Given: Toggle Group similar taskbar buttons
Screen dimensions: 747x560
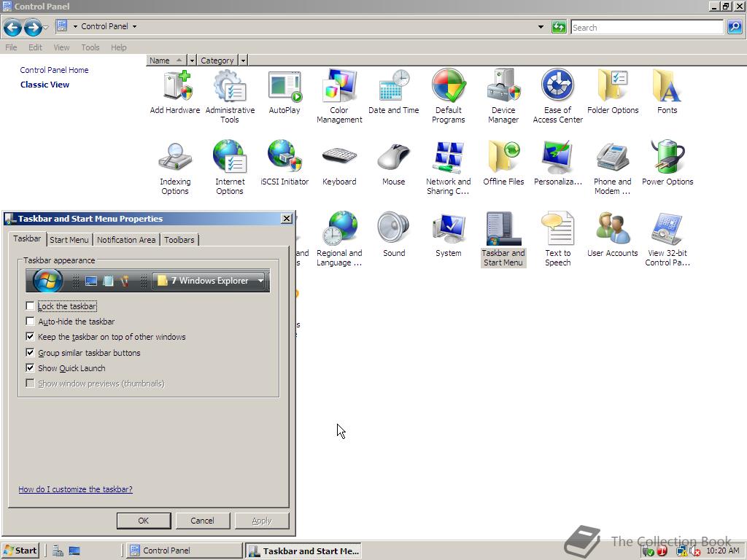Looking at the screenshot, I should click(30, 352).
